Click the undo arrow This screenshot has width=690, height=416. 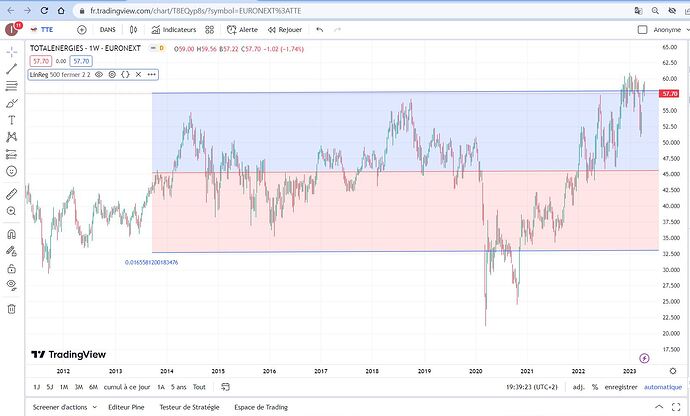click(x=320, y=29)
